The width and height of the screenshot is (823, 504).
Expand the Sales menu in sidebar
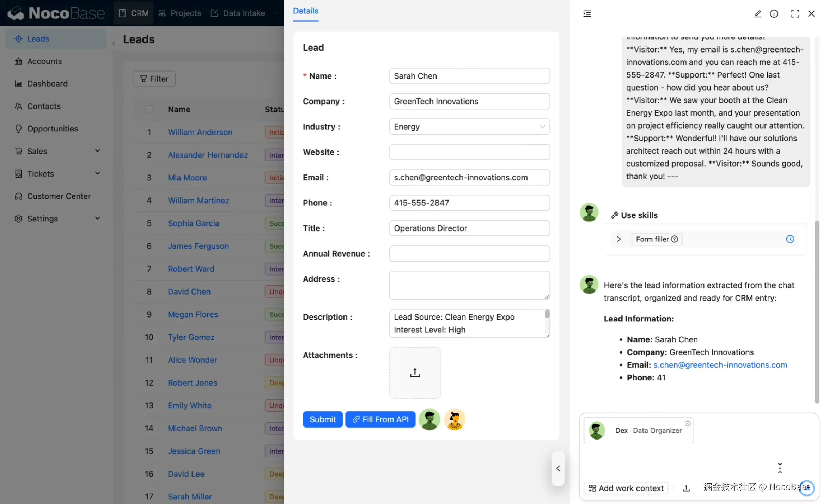click(56, 151)
